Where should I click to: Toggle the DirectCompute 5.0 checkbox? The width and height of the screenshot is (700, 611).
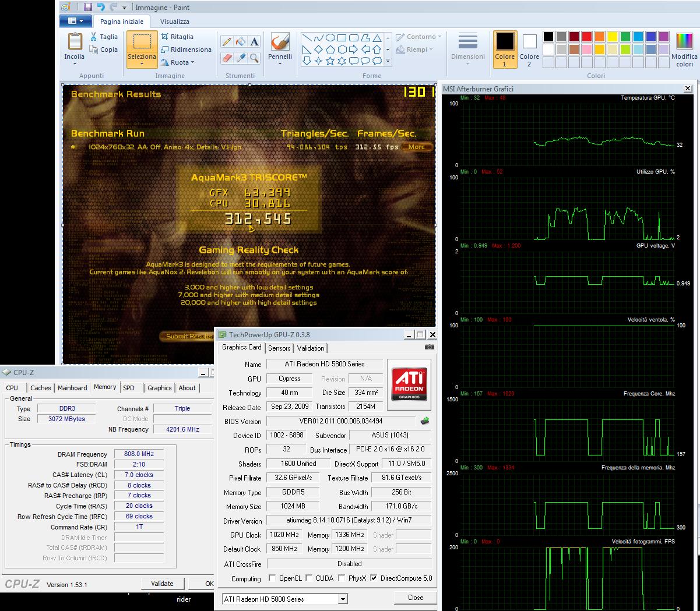click(x=374, y=578)
